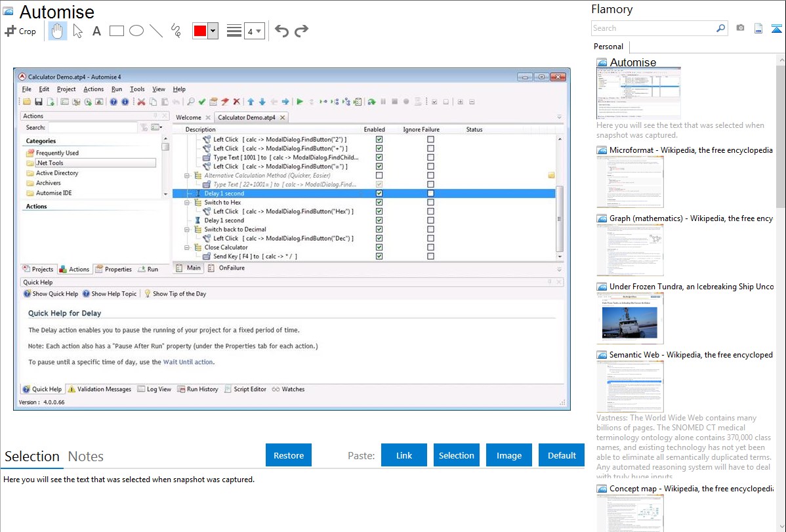Open the line thickness dropdown

point(254,31)
